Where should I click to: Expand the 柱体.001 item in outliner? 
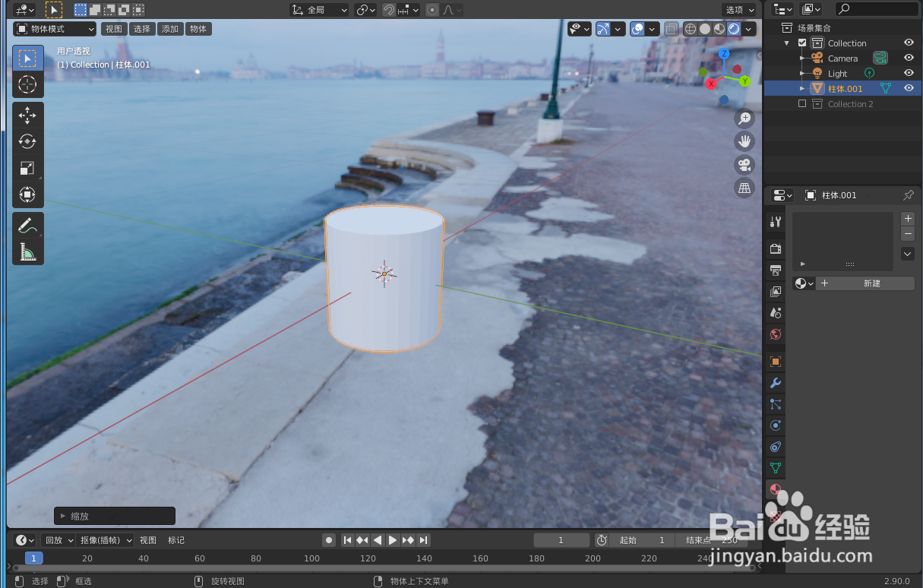coord(801,88)
